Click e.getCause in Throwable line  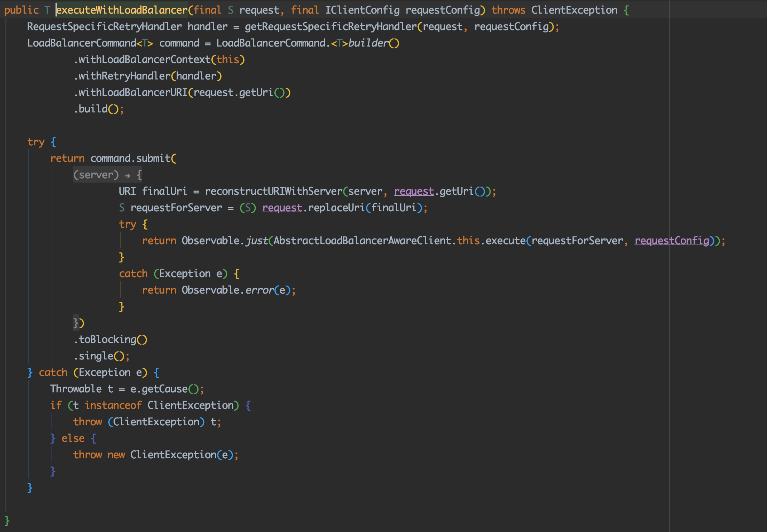point(164,389)
